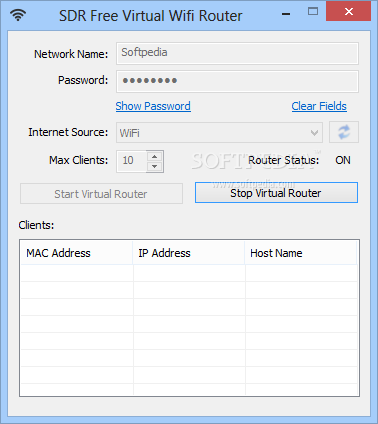Screen dimensions: 378x424
Task: Click the Show Password link
Action: [x=153, y=106]
